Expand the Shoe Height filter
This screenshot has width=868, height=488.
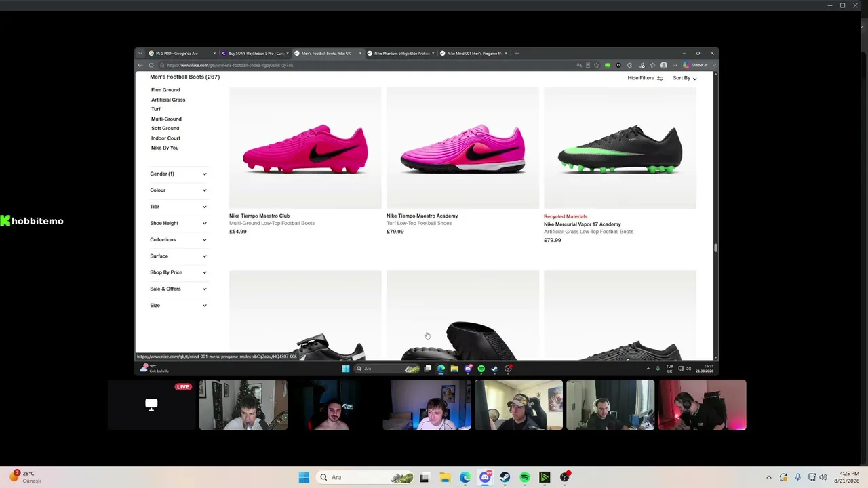pyautogui.click(x=178, y=223)
